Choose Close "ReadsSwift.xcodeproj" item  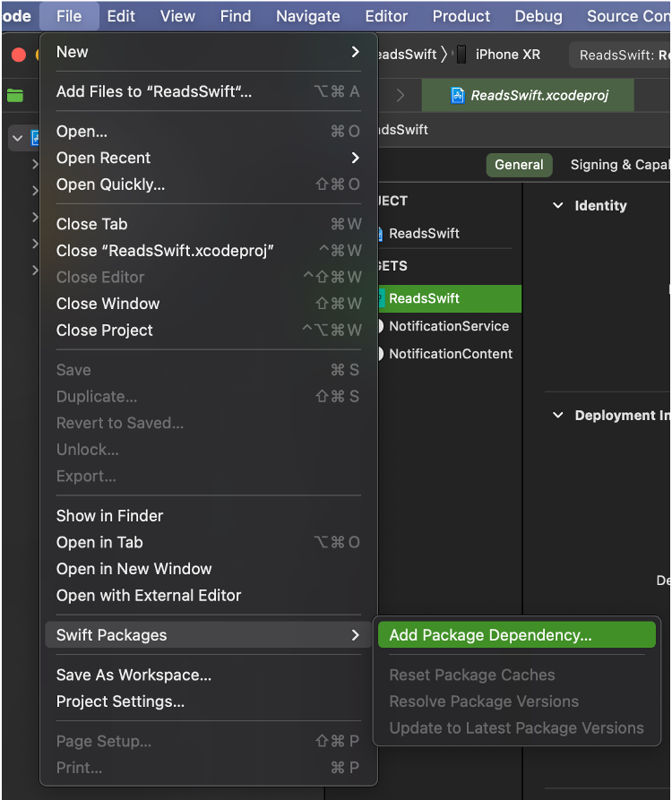pyautogui.click(x=208, y=251)
